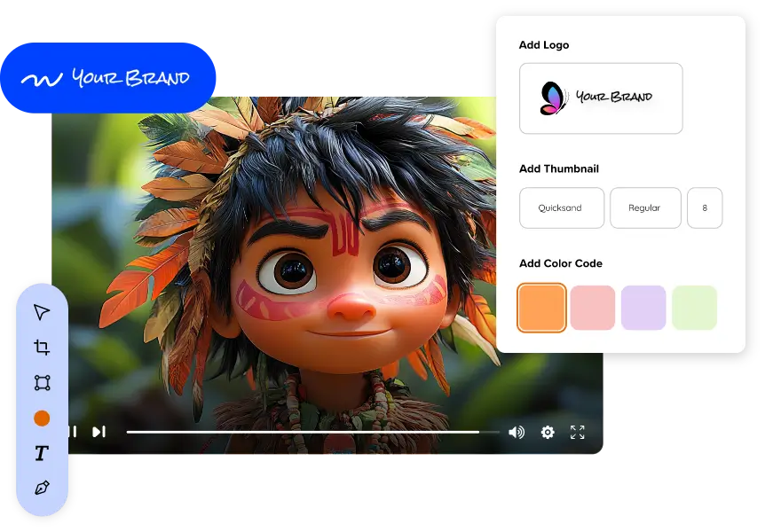This screenshot has height=532, width=765.
Task: Open video settings gear
Action: (548, 432)
